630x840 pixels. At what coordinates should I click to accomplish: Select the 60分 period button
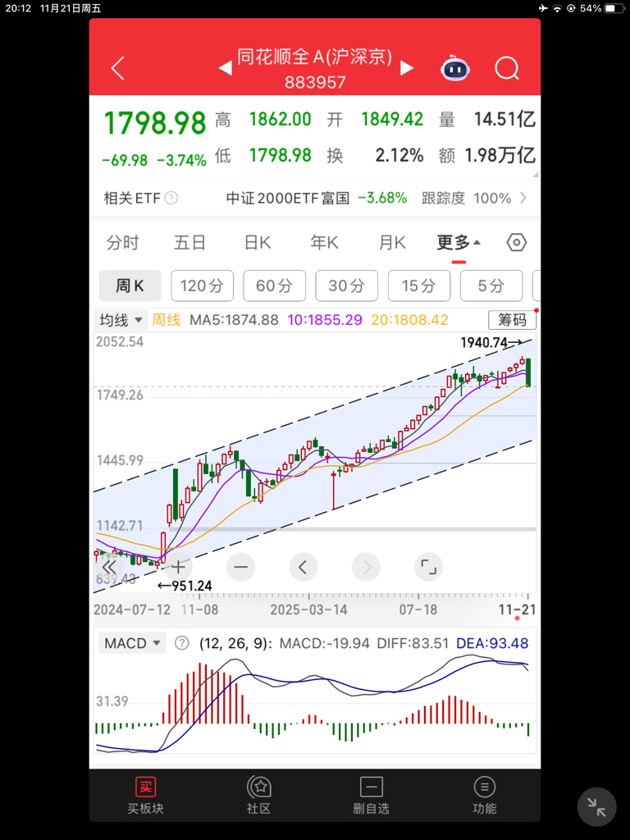pyautogui.click(x=274, y=285)
